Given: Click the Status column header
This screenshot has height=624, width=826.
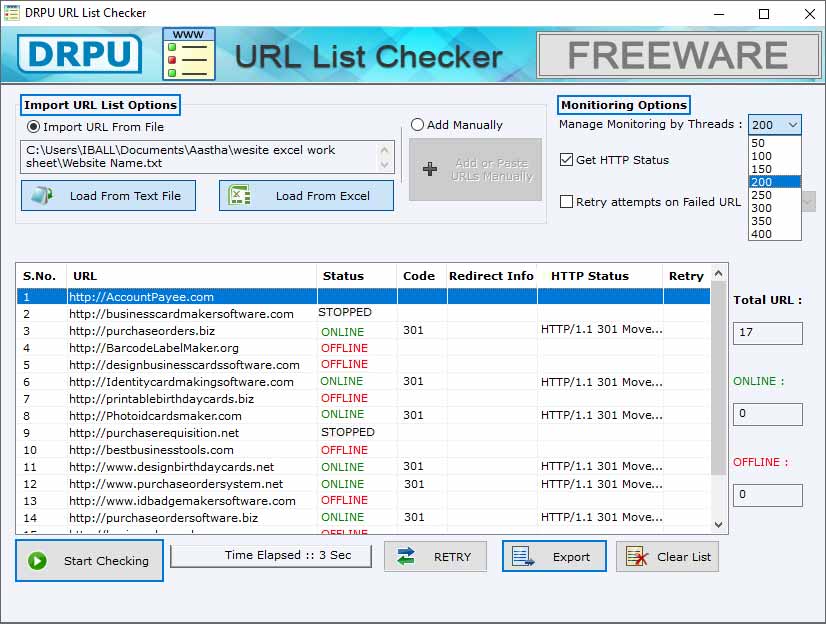Looking at the screenshot, I should click(x=357, y=276).
